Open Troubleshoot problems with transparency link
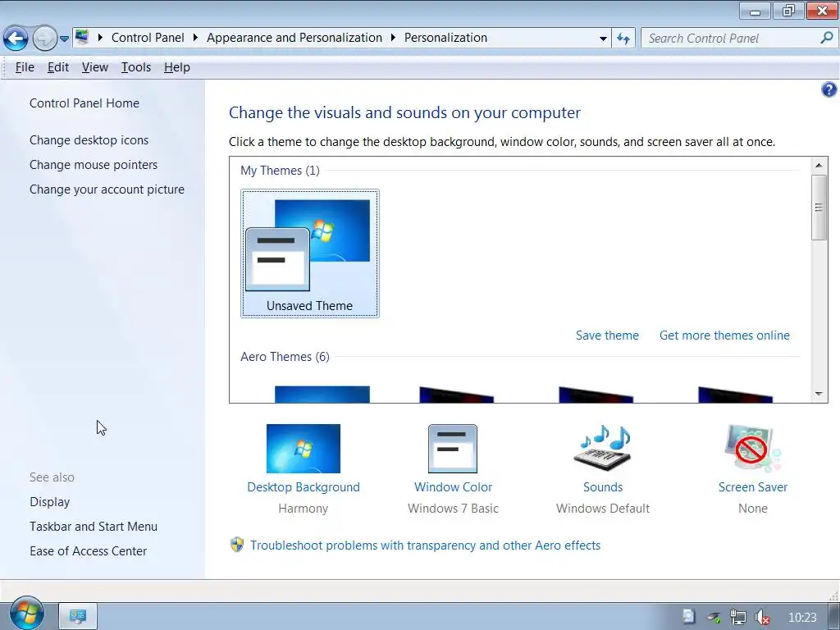This screenshot has height=630, width=840. pyautogui.click(x=426, y=546)
